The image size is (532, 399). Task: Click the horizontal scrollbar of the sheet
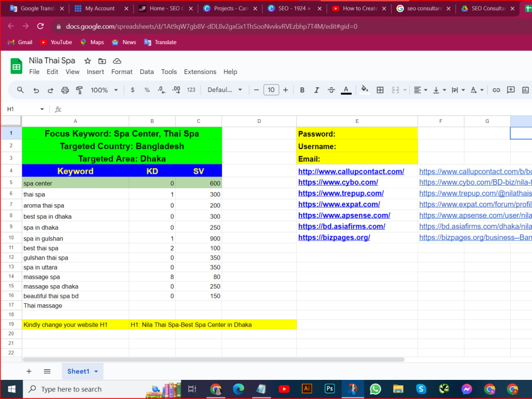[213, 359]
